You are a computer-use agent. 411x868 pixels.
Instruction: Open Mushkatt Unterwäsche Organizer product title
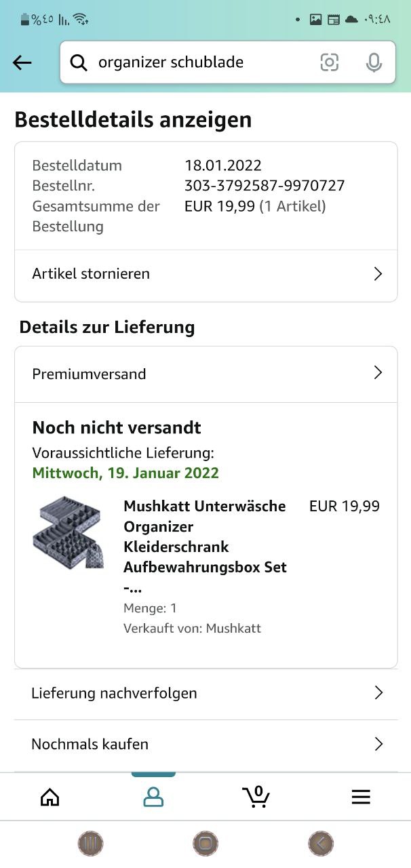[205, 536]
